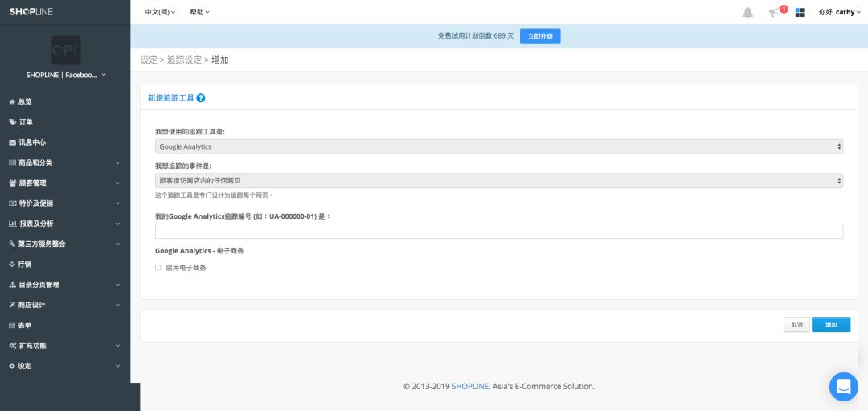868x411 pixels.
Task: Open the SHOPLINE footer link
Action: click(x=470, y=387)
